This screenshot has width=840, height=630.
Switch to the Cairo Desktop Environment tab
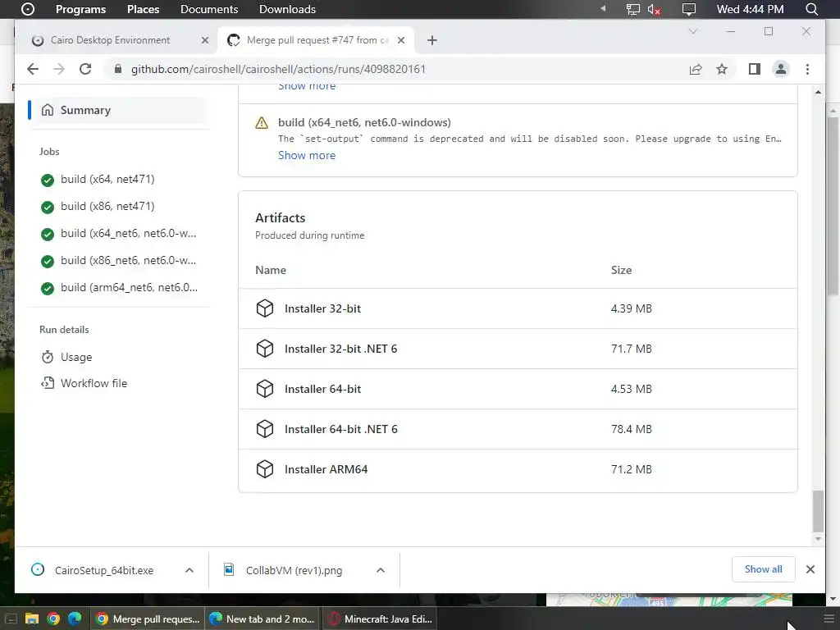coord(110,40)
